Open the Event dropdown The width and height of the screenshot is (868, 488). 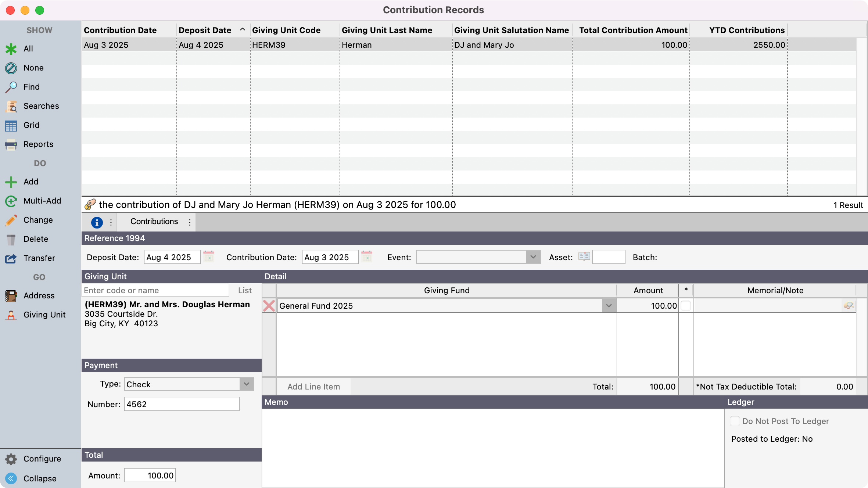point(532,257)
